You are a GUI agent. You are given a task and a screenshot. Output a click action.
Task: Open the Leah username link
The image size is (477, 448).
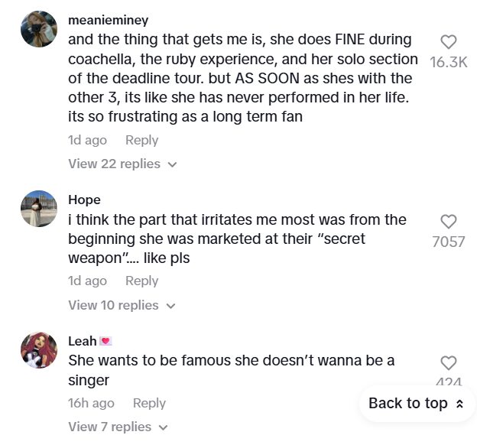[x=83, y=341]
